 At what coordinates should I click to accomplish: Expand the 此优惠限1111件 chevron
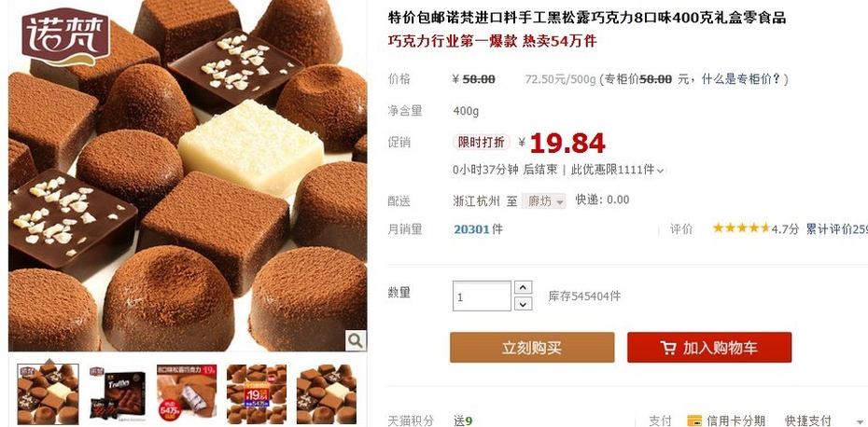click(x=660, y=171)
